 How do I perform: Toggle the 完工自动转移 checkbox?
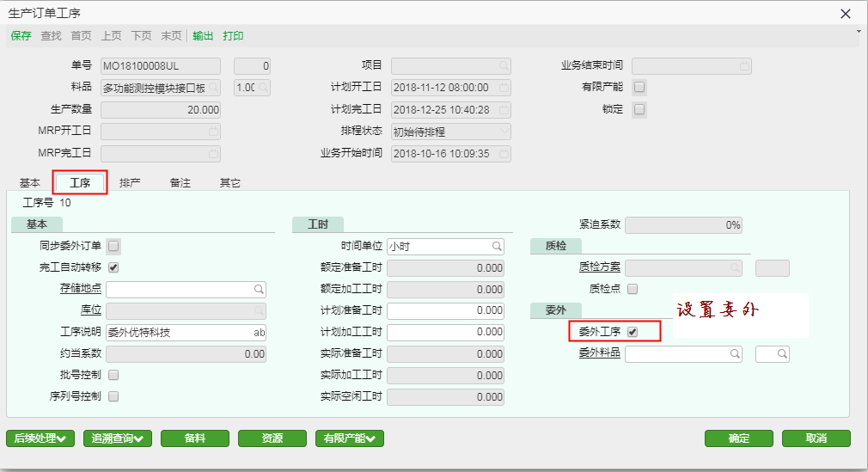point(113,267)
